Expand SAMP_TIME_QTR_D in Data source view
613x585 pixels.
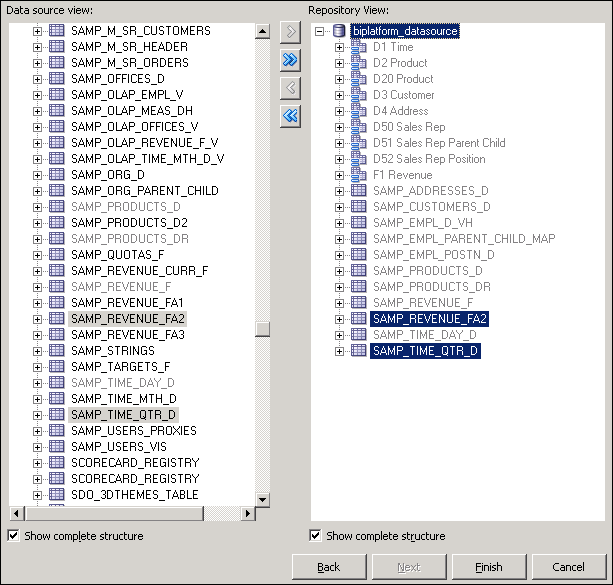coord(38,415)
